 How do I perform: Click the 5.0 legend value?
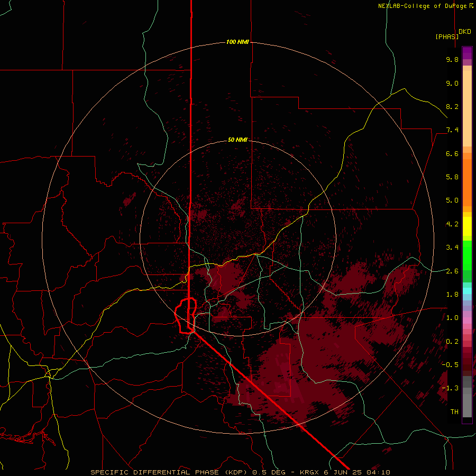[452, 200]
